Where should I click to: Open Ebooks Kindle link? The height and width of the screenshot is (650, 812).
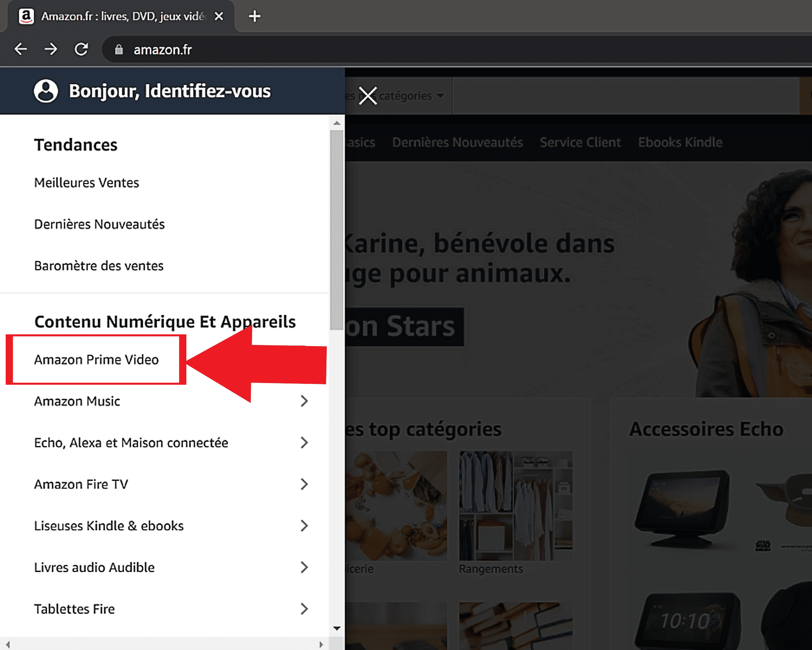[x=680, y=142]
